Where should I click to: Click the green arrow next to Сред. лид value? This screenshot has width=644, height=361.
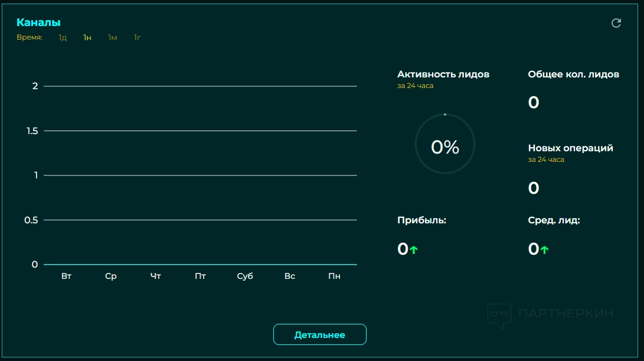click(x=544, y=250)
